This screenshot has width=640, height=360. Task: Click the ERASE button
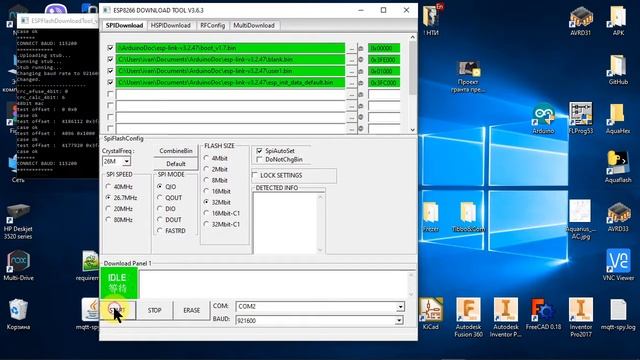191,310
